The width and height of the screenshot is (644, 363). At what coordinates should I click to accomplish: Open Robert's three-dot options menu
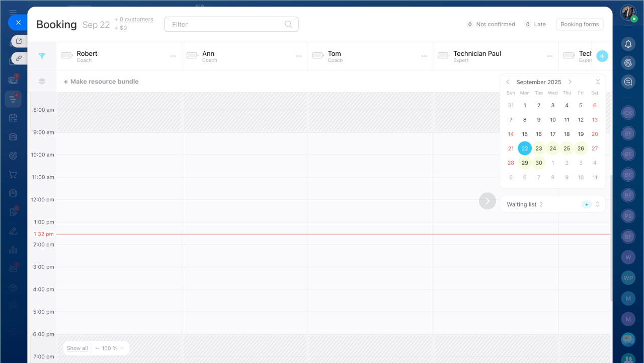[173, 56]
